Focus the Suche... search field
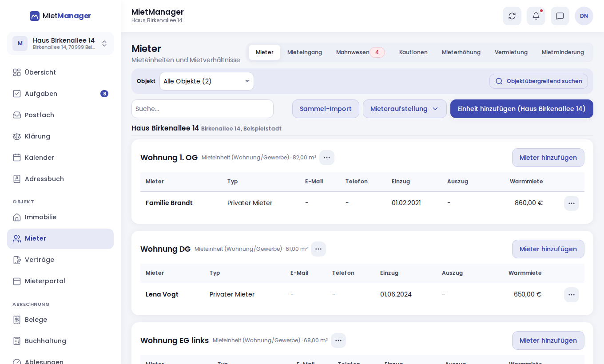 pyautogui.click(x=203, y=109)
